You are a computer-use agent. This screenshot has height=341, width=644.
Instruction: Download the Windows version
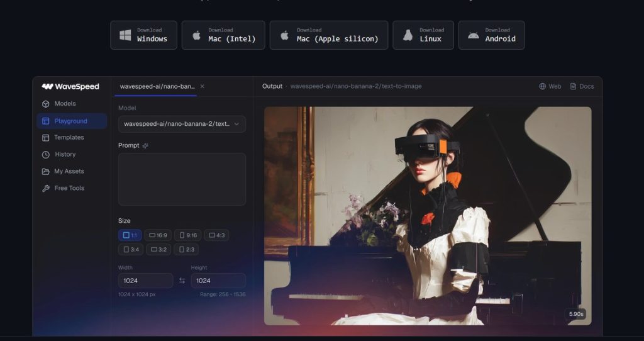point(144,35)
